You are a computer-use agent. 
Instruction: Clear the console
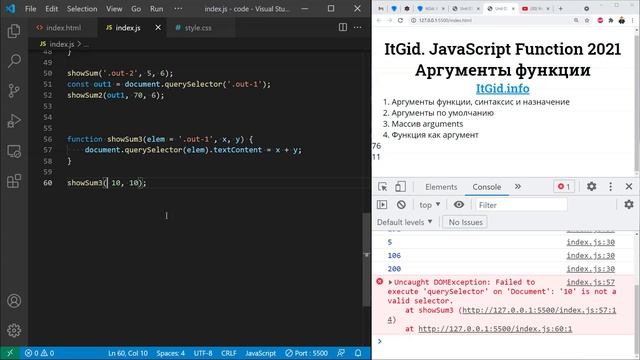coord(401,204)
